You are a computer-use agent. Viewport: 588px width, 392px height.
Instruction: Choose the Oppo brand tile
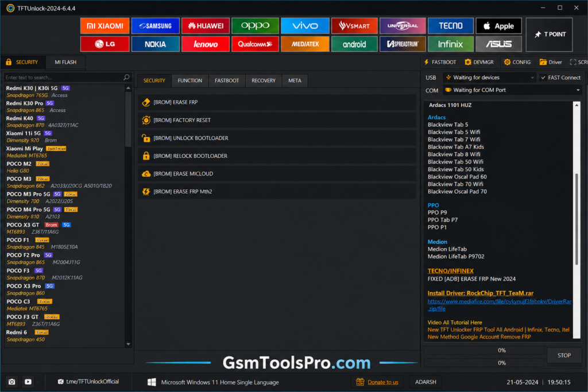click(x=256, y=26)
